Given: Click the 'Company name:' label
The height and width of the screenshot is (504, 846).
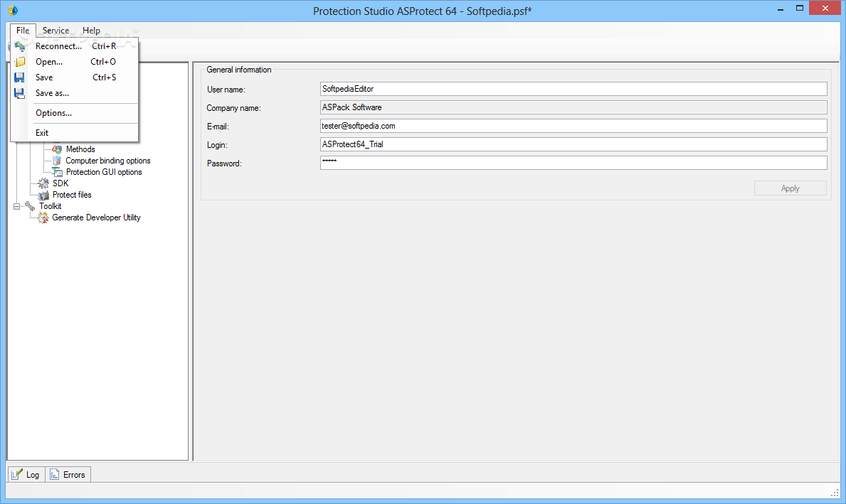Looking at the screenshot, I should (x=233, y=108).
